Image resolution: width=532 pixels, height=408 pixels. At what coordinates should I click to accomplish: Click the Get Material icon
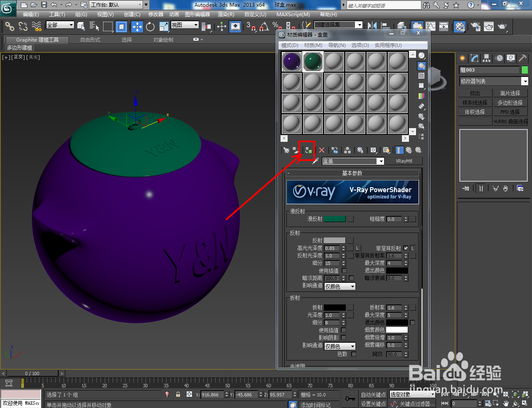click(286, 150)
